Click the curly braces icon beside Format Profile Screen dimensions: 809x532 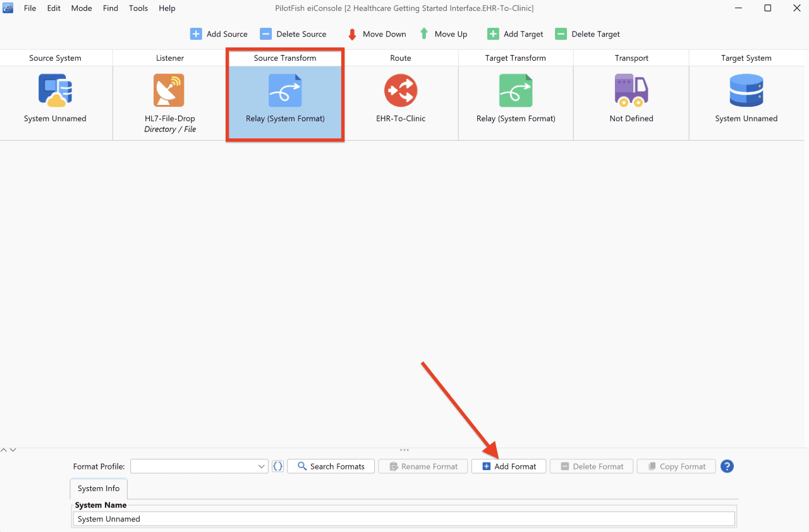point(277,466)
